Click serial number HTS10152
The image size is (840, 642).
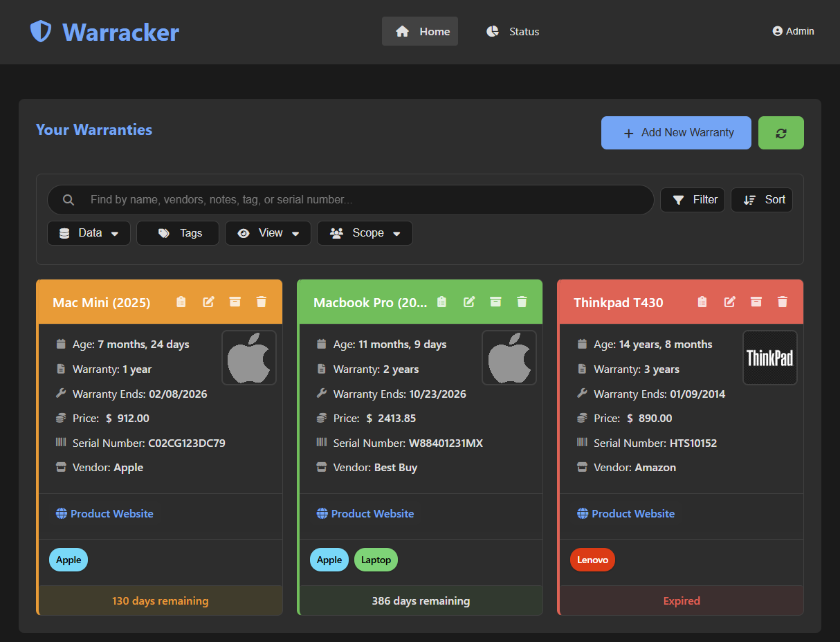pos(693,443)
